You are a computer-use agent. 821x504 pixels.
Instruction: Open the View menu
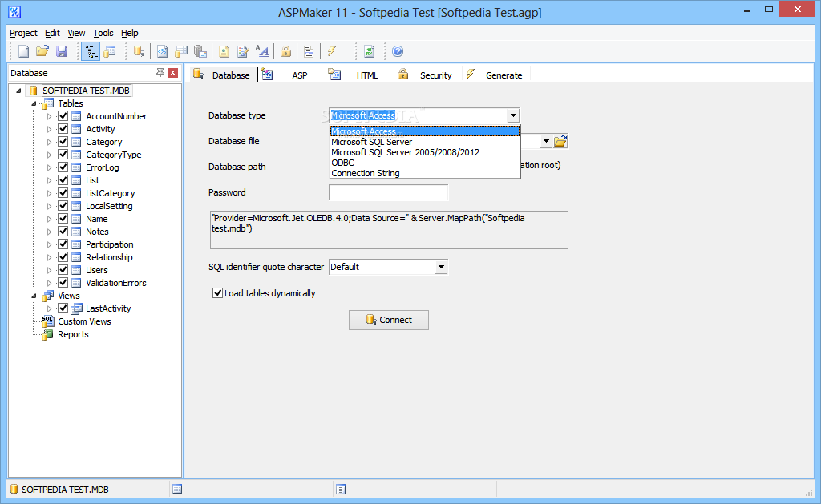(76, 33)
